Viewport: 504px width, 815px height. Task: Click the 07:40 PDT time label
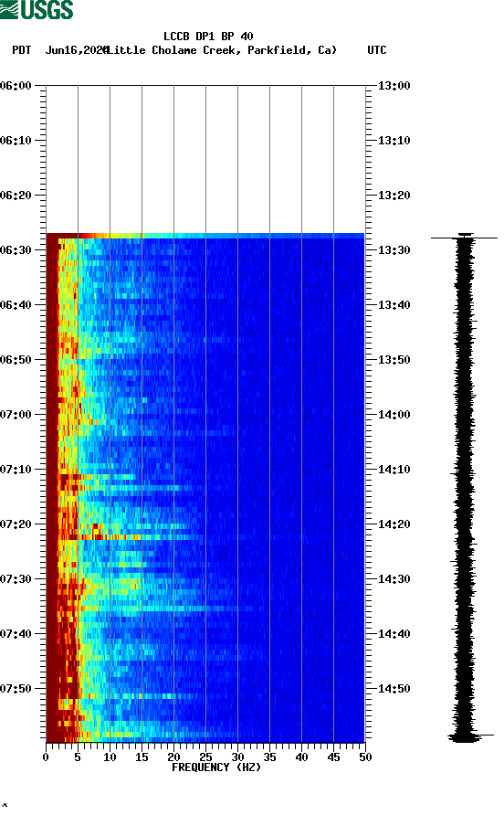pyautogui.click(x=16, y=633)
